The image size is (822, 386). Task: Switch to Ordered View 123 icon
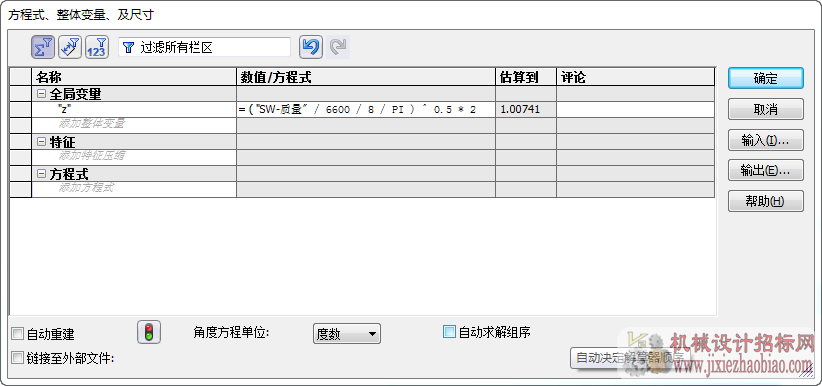(x=97, y=47)
